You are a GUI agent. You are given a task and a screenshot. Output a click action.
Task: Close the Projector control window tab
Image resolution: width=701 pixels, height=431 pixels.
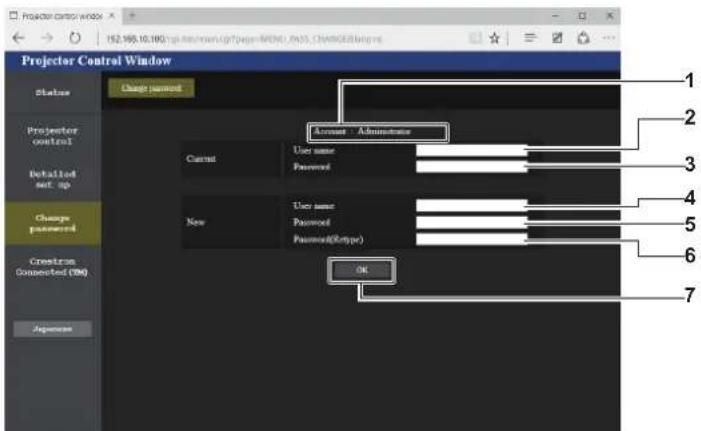pos(112,16)
